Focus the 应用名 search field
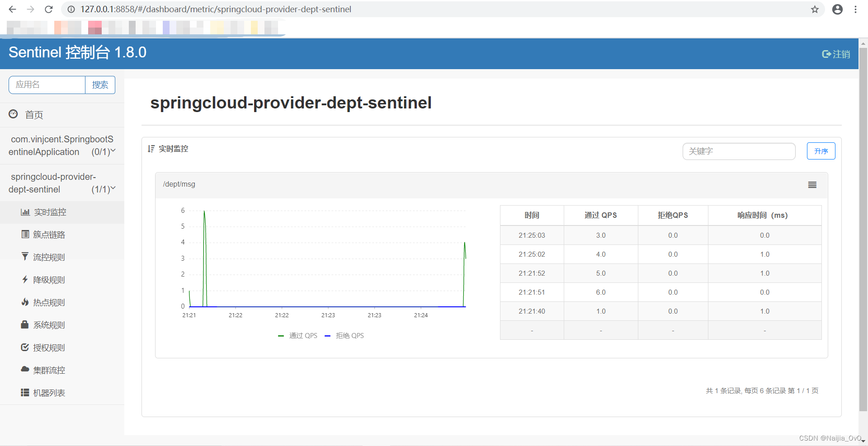The height and width of the screenshot is (446, 868). pyautogui.click(x=47, y=85)
